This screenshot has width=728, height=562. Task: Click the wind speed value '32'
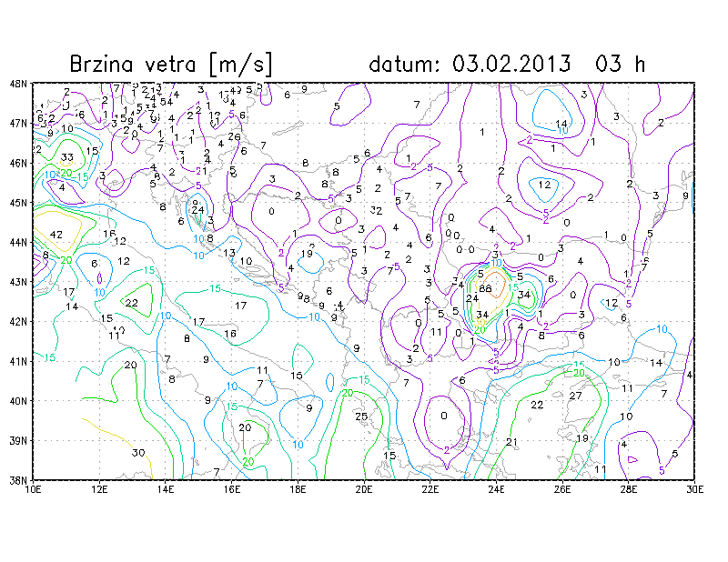(377, 211)
